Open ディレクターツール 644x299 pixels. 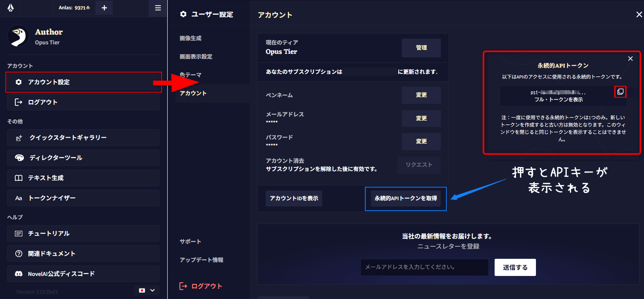click(x=83, y=158)
